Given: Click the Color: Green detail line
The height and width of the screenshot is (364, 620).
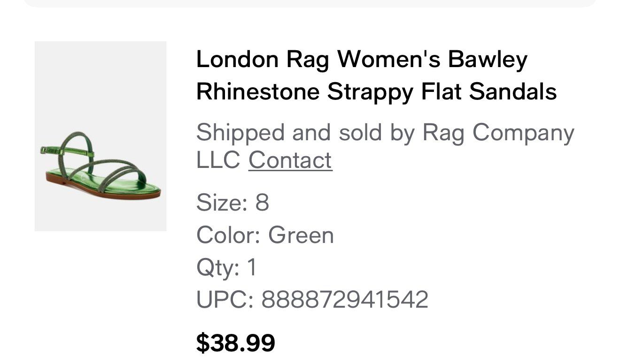Looking at the screenshot, I should pyautogui.click(x=265, y=235).
